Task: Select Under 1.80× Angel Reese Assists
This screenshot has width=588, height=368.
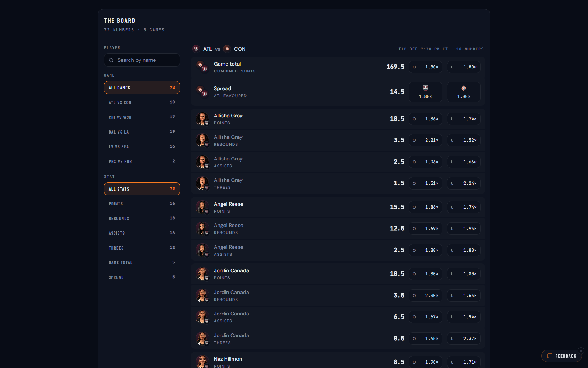Action: [x=464, y=250]
